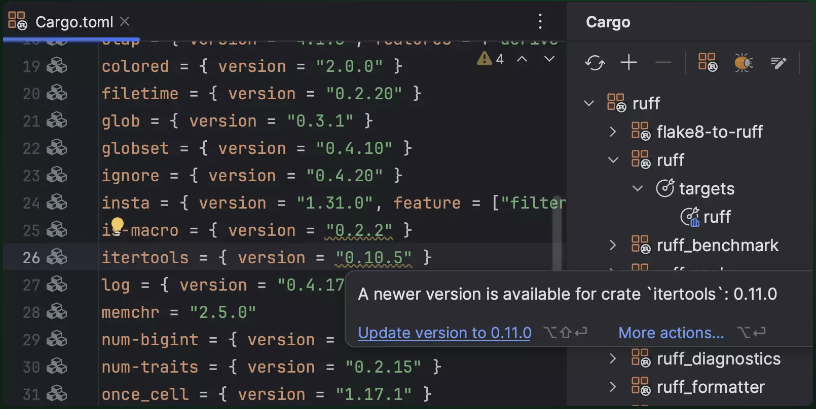
Task: Expand the flake8-to-ruff tree node
Action: [613, 131]
